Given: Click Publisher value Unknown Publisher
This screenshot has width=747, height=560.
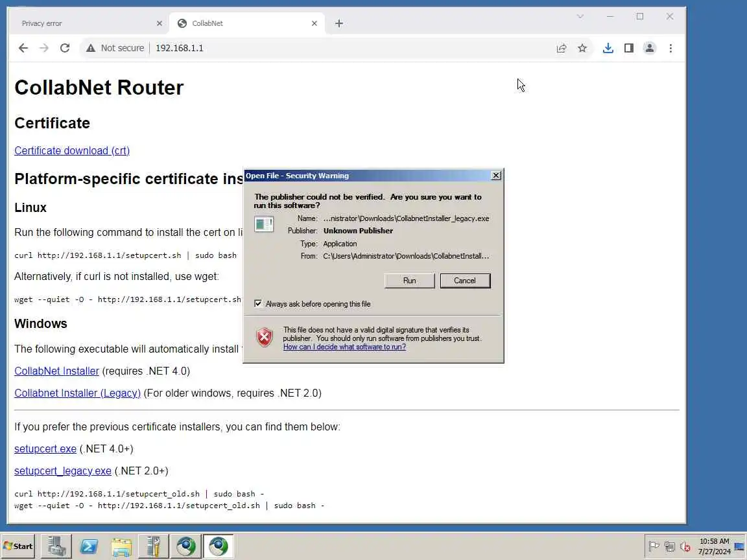Looking at the screenshot, I should point(358,231).
